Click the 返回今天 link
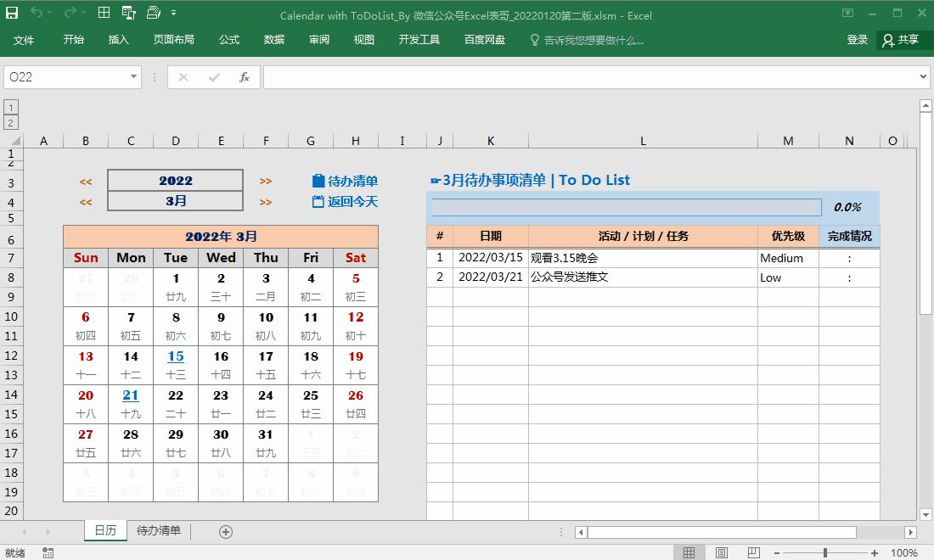The width and height of the screenshot is (934, 560). point(344,202)
